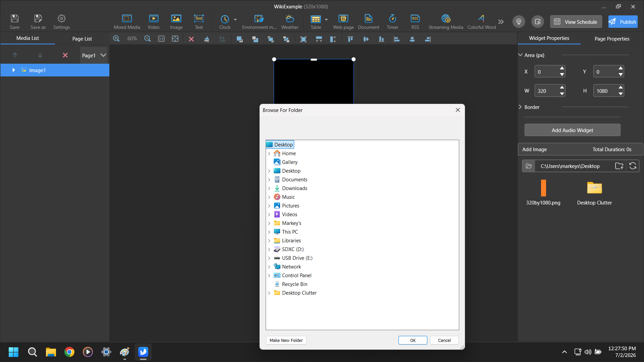Add a Video widget
This screenshot has width=644, height=362.
(x=154, y=22)
